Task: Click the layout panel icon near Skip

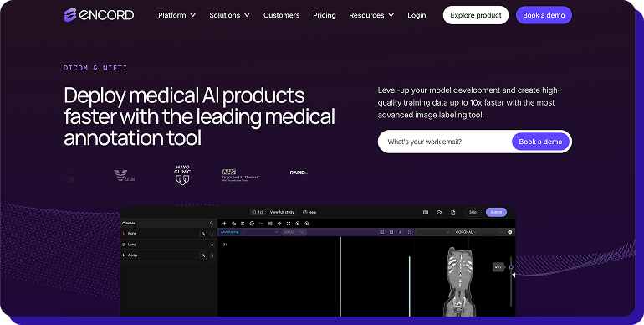Action: (x=426, y=212)
